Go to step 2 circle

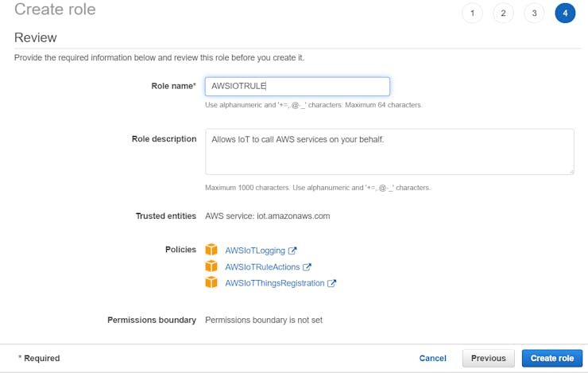click(x=503, y=14)
